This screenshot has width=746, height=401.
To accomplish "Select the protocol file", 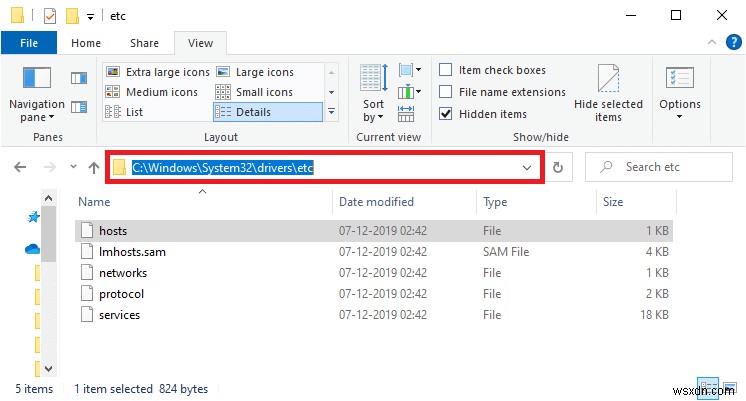I will coord(373,293).
